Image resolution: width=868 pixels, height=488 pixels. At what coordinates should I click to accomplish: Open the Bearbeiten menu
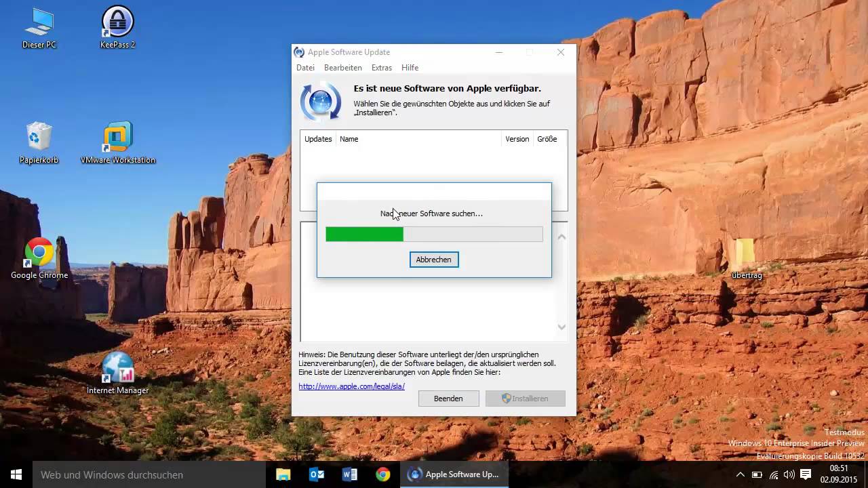[343, 68]
